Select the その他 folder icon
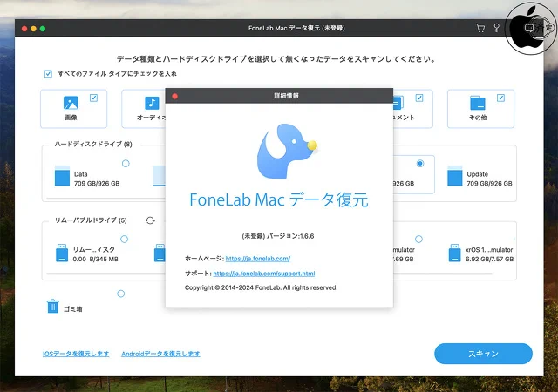The image size is (558, 392). [x=478, y=103]
